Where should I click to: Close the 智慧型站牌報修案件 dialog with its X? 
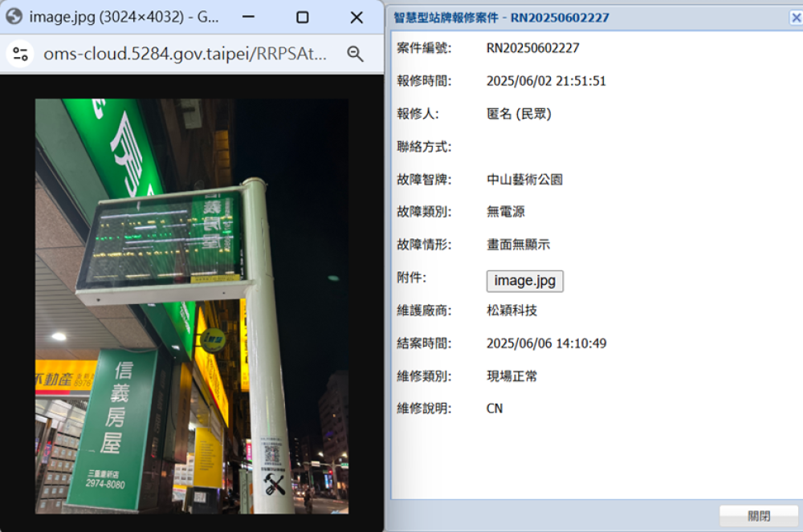tap(796, 17)
